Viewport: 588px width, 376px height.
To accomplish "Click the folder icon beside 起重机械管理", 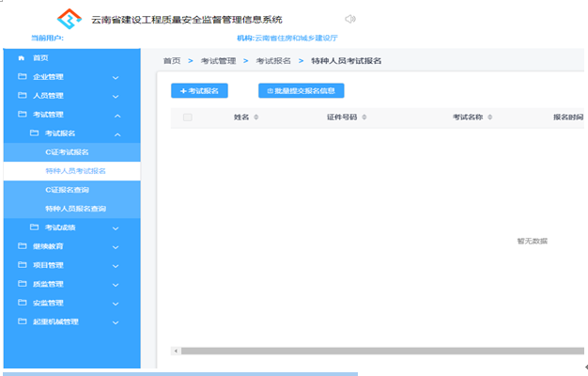I will [22, 321].
